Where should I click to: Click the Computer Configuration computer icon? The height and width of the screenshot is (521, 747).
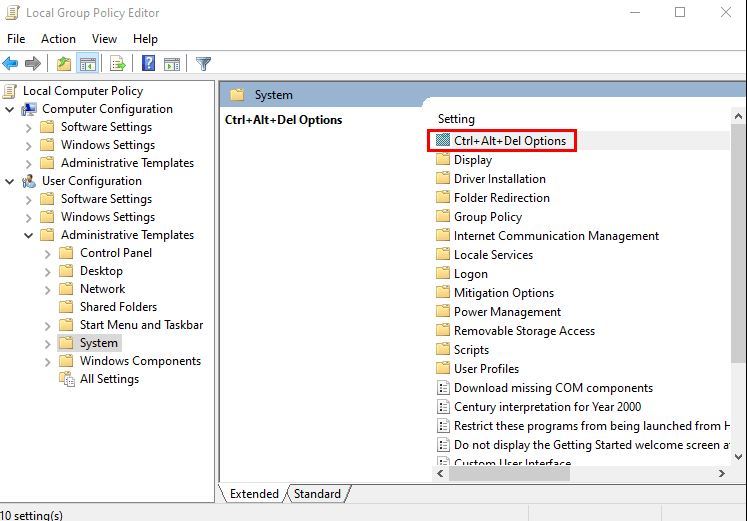pyautogui.click(x=29, y=109)
